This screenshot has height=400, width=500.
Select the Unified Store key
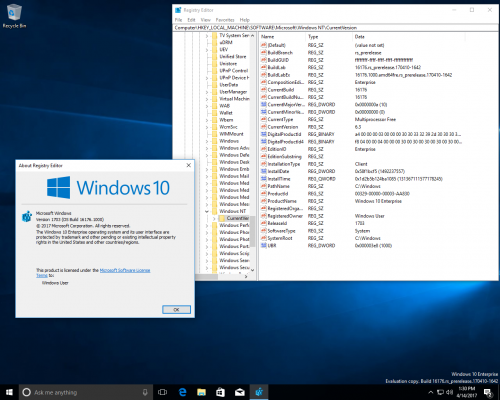(233, 57)
